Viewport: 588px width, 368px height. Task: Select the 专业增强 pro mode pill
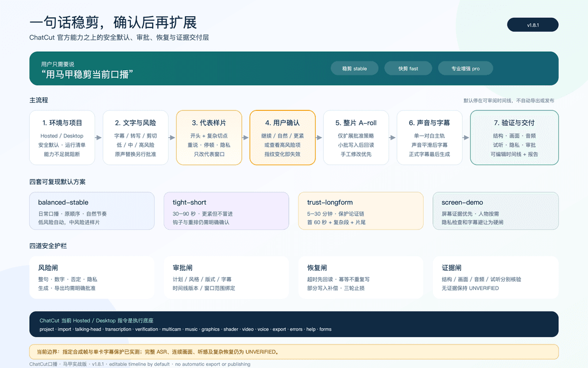coord(465,68)
